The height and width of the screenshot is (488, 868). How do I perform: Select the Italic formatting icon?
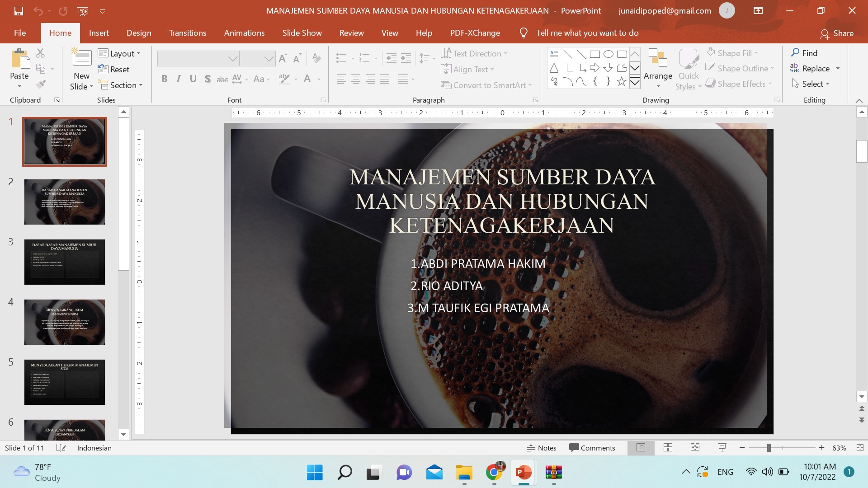179,79
